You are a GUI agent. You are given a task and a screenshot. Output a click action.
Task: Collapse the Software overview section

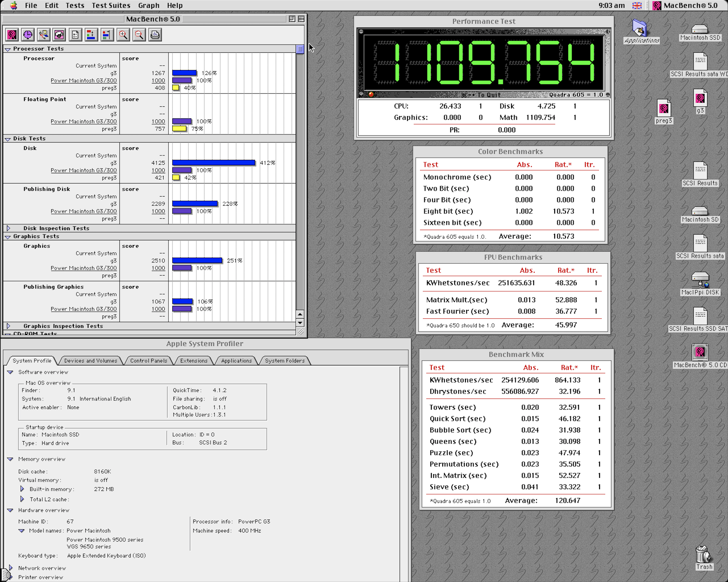10,372
